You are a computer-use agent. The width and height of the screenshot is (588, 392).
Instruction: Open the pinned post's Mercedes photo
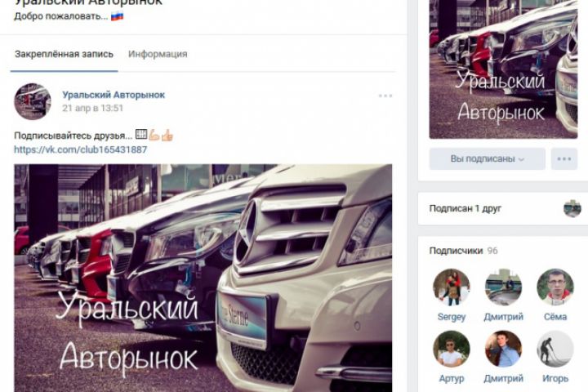[203, 278]
